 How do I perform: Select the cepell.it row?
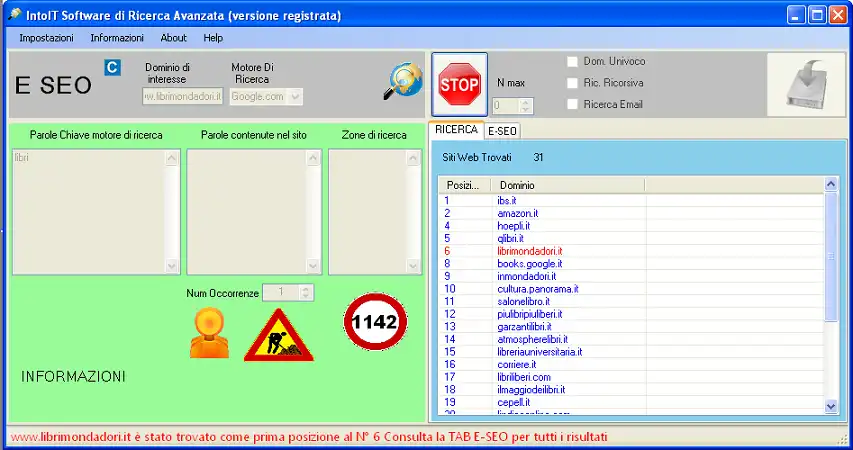click(631, 402)
